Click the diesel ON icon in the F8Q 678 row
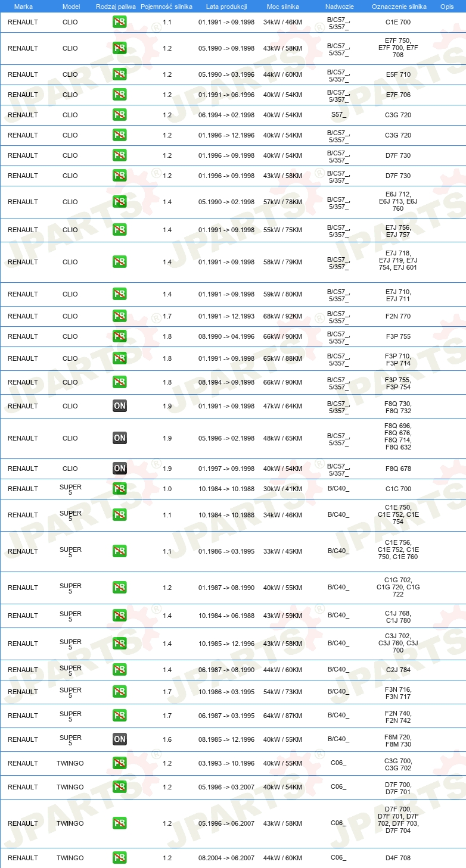466x868 pixels. pyautogui.click(x=120, y=469)
